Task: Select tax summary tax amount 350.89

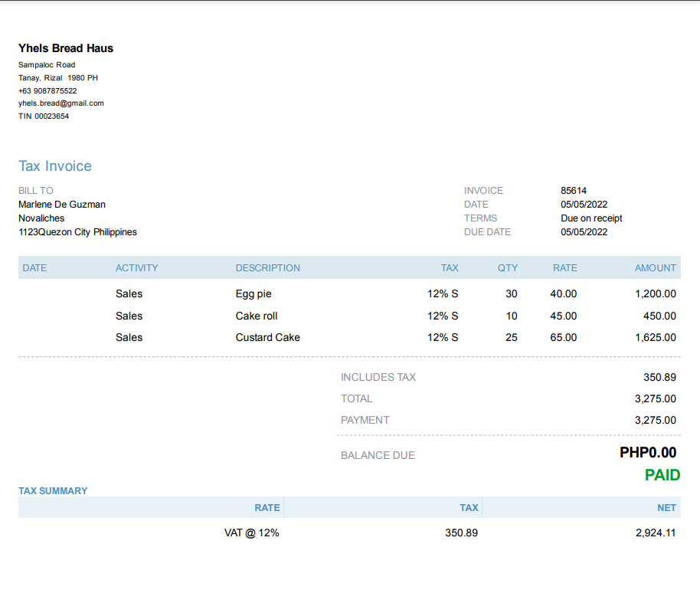Action: tap(462, 533)
